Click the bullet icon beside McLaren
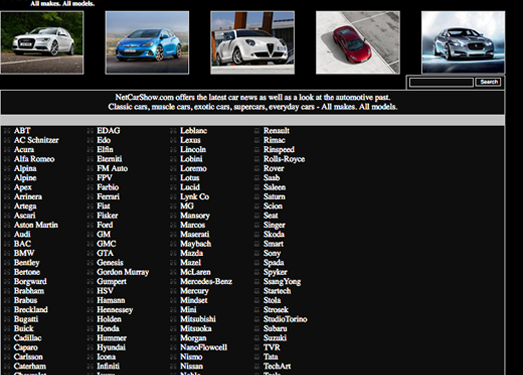 (173, 272)
